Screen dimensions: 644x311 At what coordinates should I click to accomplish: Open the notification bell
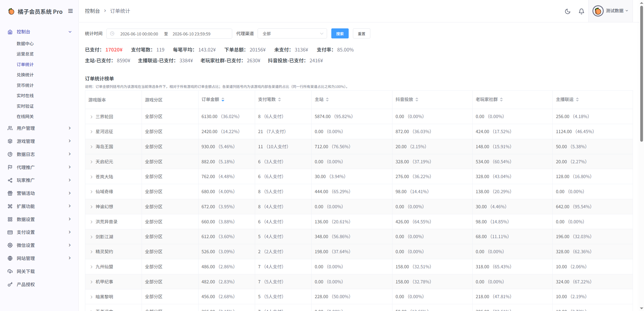pyautogui.click(x=581, y=11)
